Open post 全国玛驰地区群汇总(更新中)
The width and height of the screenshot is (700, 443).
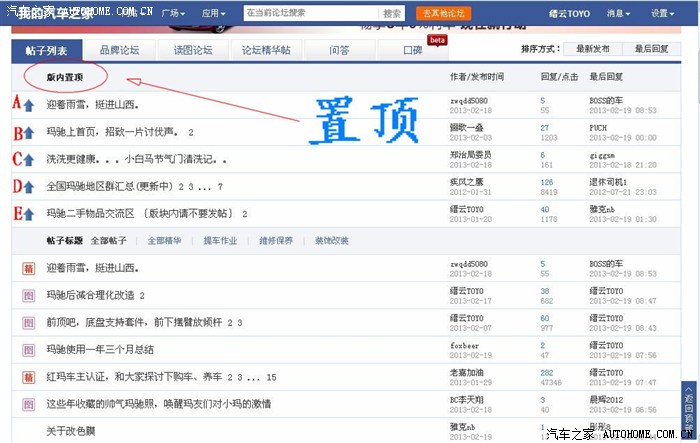(109, 187)
